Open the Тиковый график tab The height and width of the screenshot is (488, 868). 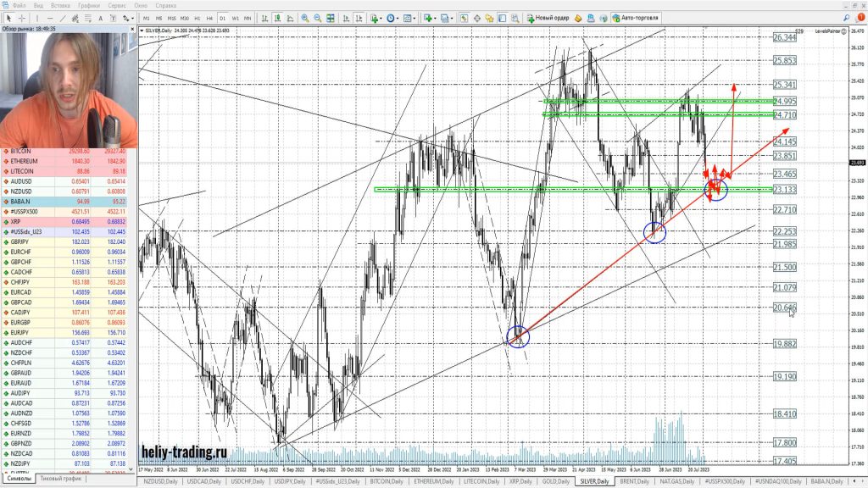click(61, 479)
